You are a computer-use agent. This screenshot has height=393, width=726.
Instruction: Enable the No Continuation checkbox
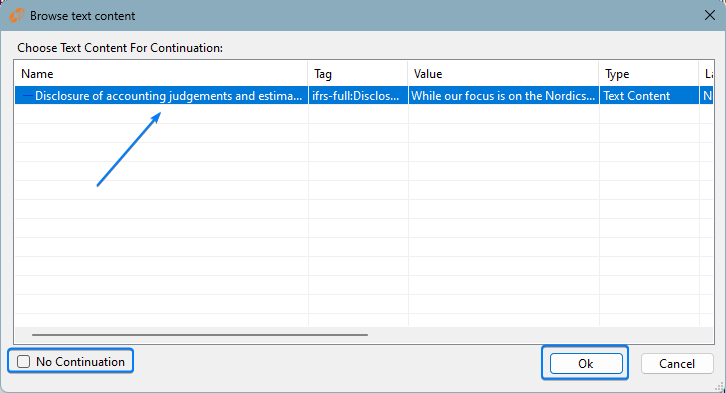pyautogui.click(x=24, y=362)
